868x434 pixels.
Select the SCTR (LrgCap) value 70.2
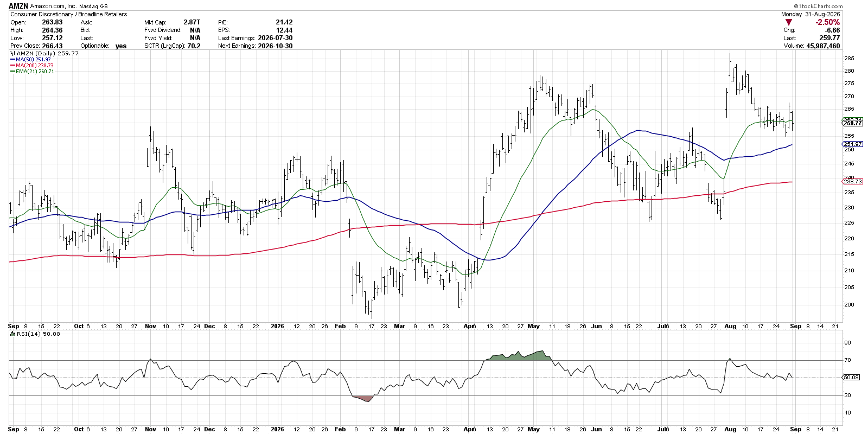(194, 46)
